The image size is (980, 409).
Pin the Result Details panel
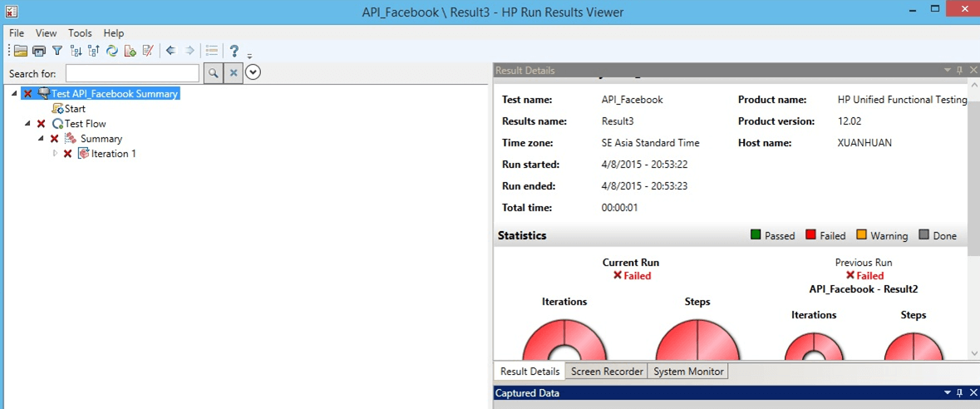tap(960, 71)
